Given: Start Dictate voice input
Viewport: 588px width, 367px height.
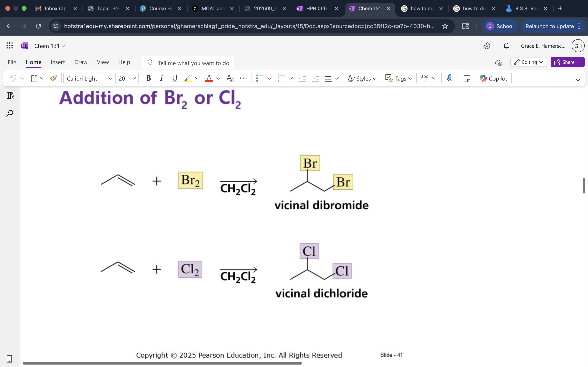Looking at the screenshot, I should point(449,78).
